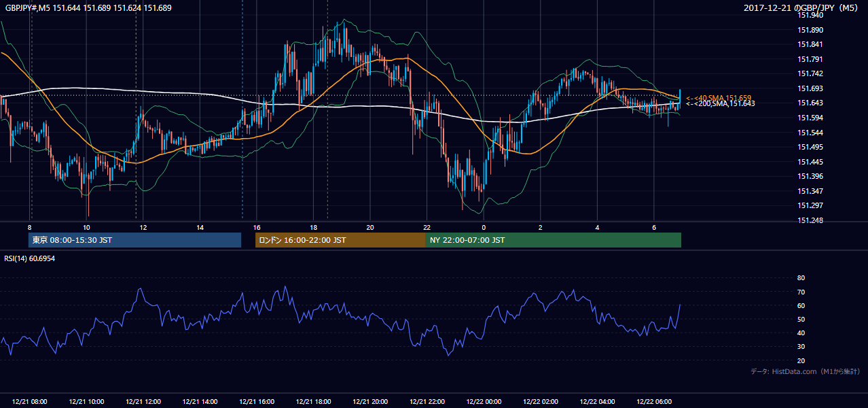Click the 151.594 price axis label
Screen dimensions: 868x408
(810, 118)
